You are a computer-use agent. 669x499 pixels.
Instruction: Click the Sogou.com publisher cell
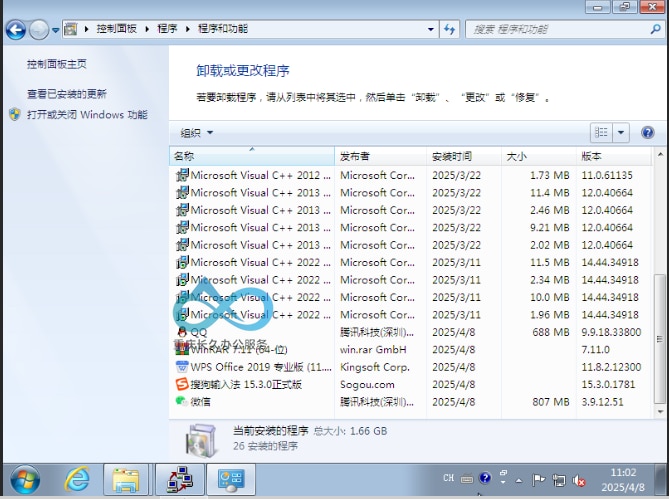367,385
